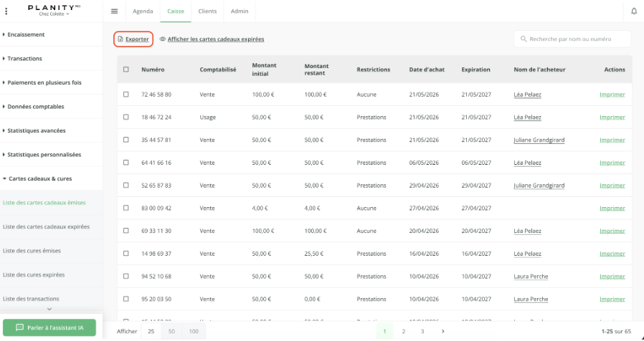Show 25 rows per page
The width and height of the screenshot is (644, 341).
point(151,331)
